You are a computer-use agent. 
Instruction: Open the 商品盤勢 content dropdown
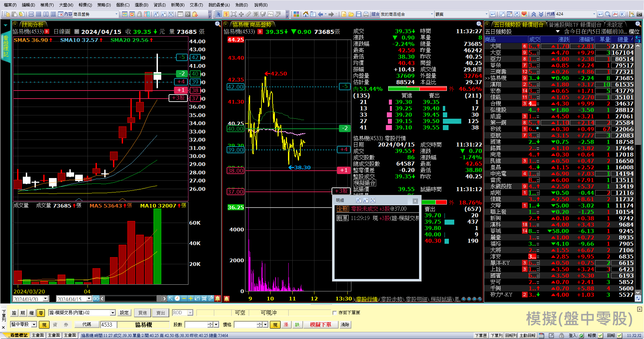(x=116, y=14)
